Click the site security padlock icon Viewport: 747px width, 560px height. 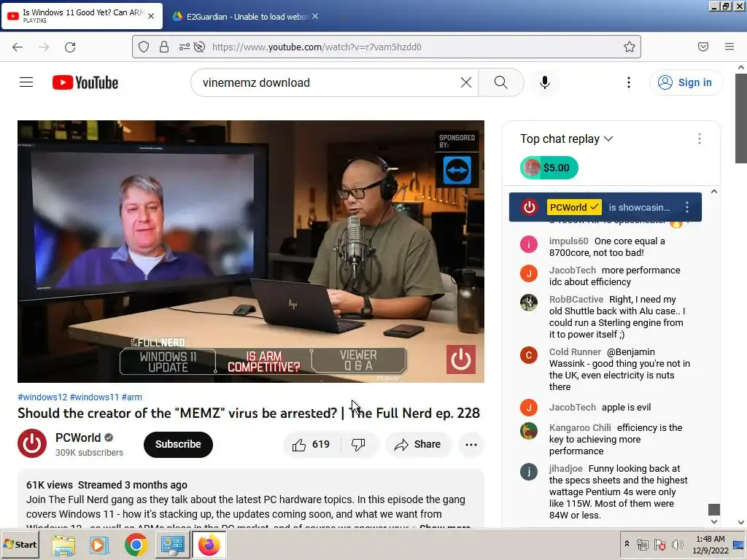click(x=164, y=47)
